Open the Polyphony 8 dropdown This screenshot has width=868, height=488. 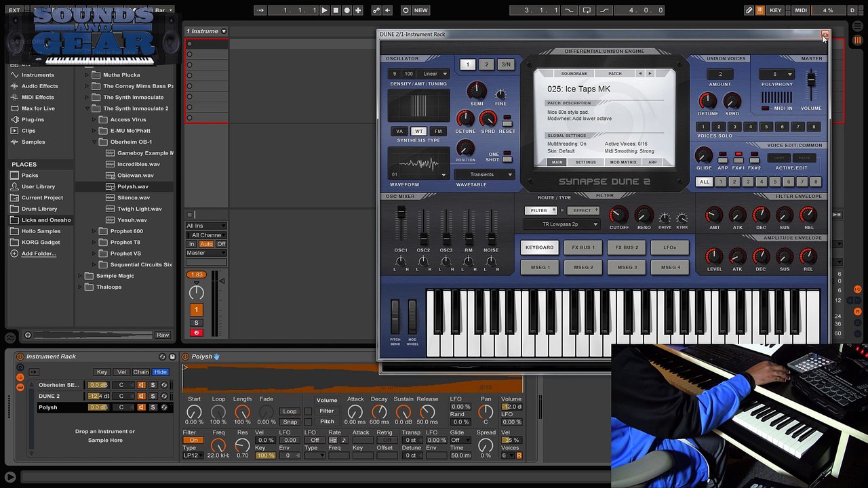(777, 74)
